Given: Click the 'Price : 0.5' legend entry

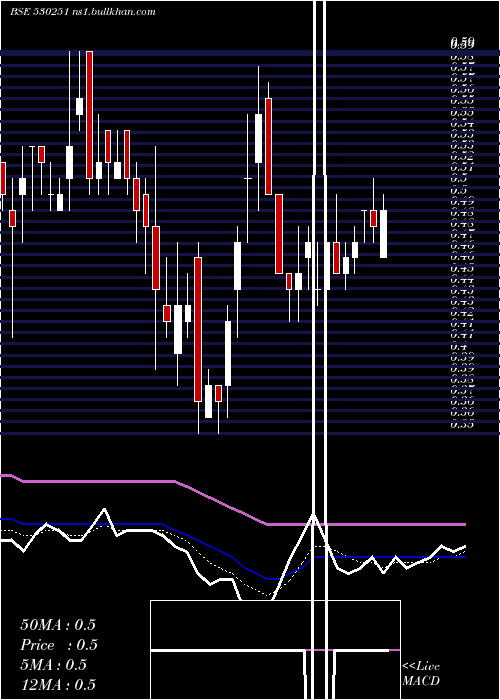Looking at the screenshot, I should [x=59, y=645].
